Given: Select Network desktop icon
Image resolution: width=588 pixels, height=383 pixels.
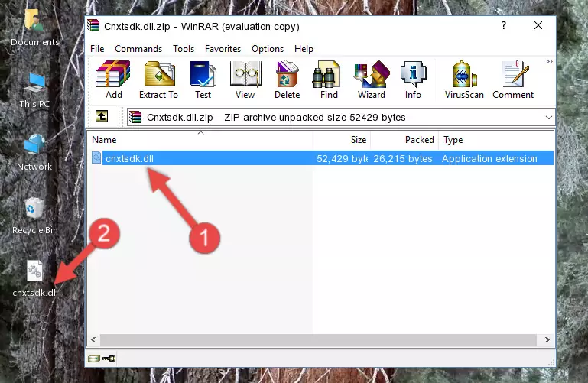Looking at the screenshot, I should click(x=34, y=153).
